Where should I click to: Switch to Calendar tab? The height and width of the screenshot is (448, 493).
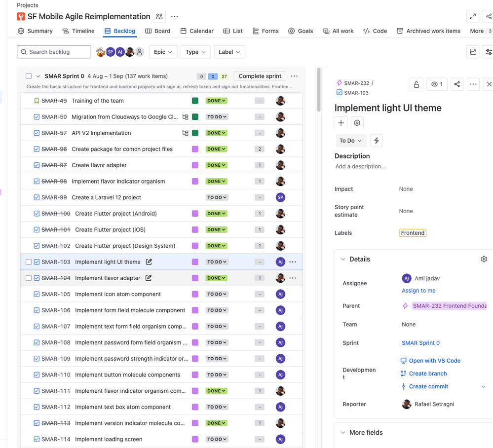tap(197, 31)
